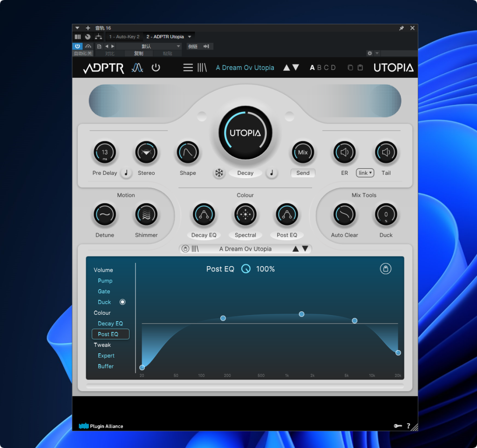The image size is (477, 448).
Task: Click the copy settings icon in the header
Action: pos(350,67)
